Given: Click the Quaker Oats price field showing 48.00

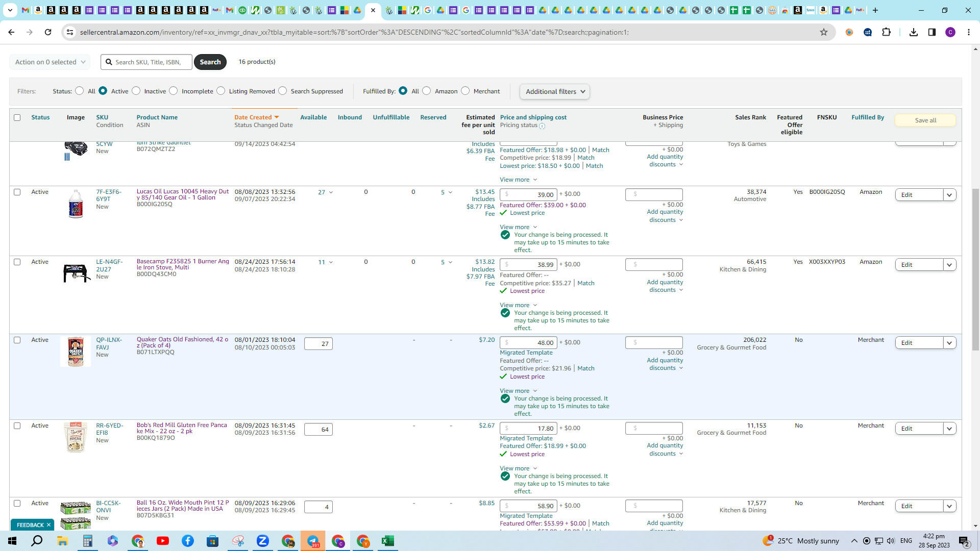Looking at the screenshot, I should point(528,343).
